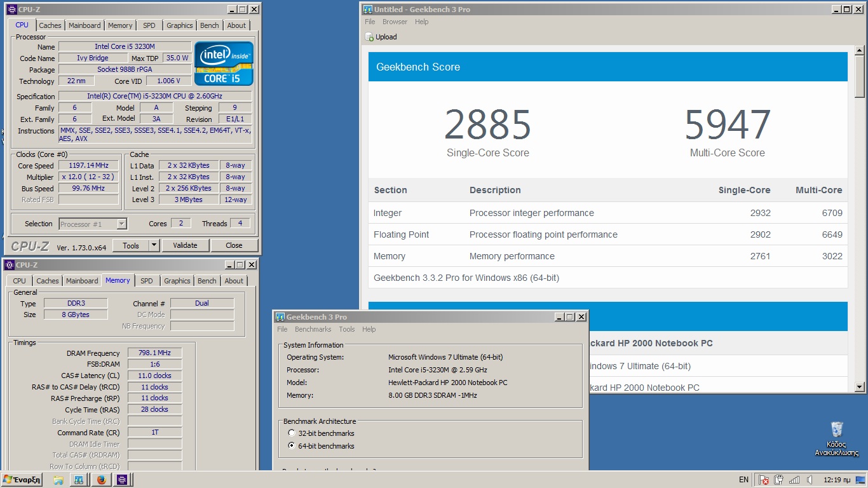
Task: Open Graphics tab in lower CPU-Z window
Action: coord(177,281)
